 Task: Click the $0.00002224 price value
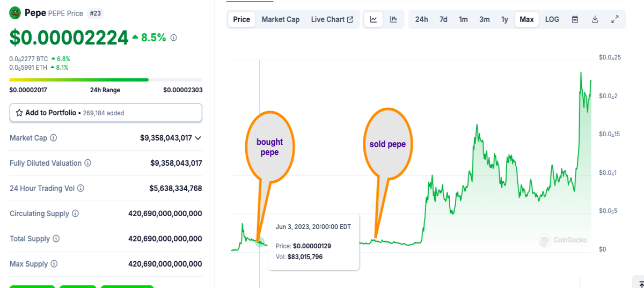coord(69,38)
